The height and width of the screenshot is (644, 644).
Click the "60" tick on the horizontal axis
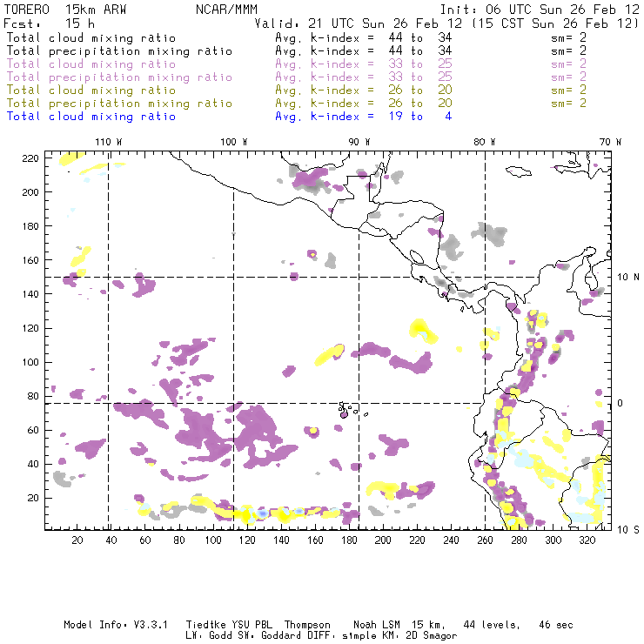(145, 540)
